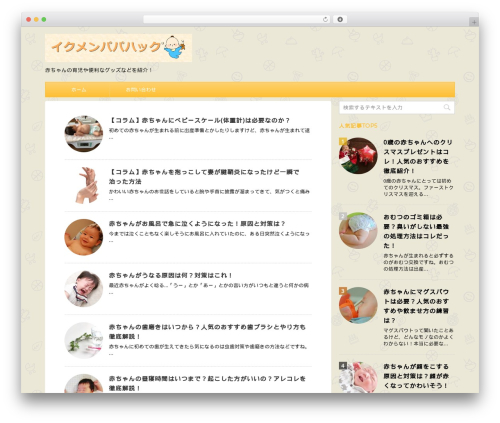Click the browser reload icon
The image size is (500, 423).
click(x=325, y=20)
